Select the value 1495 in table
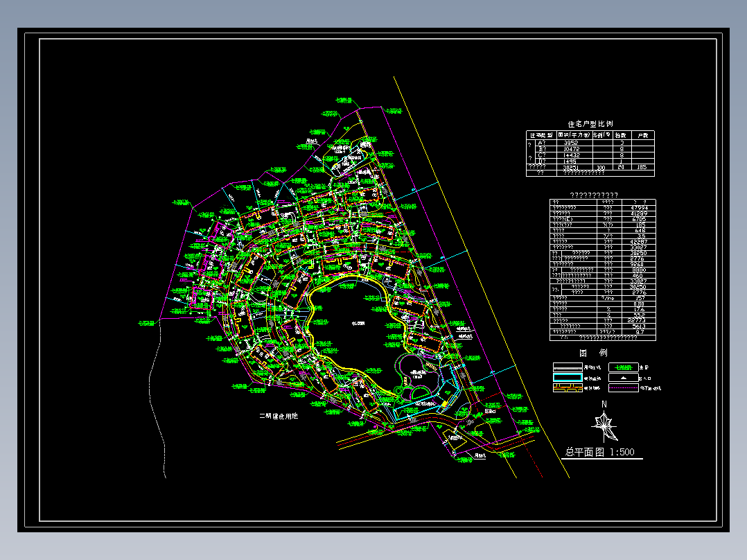Image resolution: width=747 pixels, height=560 pixels. [570, 161]
